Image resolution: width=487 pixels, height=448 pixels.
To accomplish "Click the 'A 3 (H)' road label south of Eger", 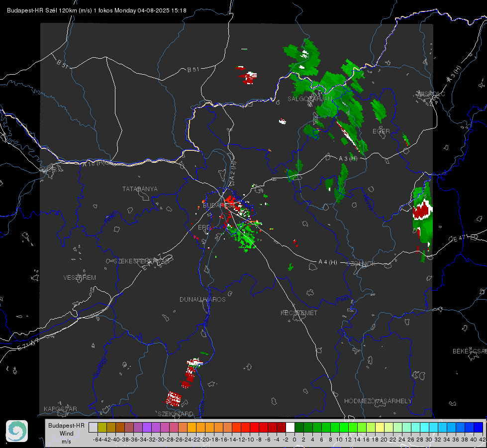I will pyautogui.click(x=348, y=159).
